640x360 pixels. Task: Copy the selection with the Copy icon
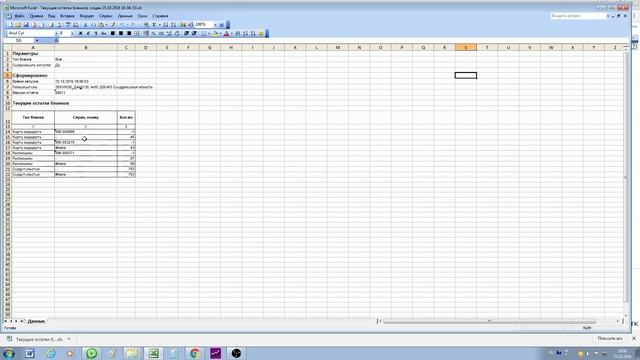click(x=93, y=25)
